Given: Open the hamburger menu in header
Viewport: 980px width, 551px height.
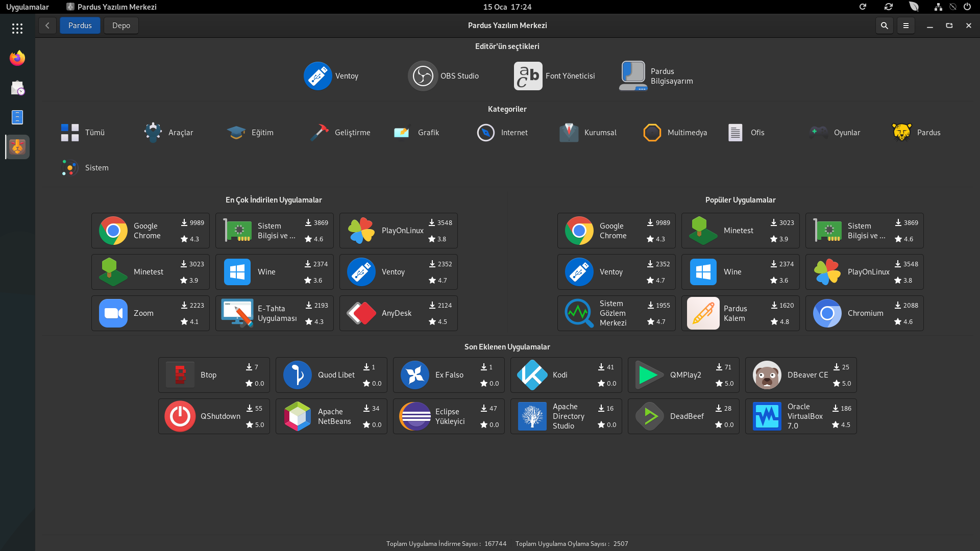Looking at the screenshot, I should [x=906, y=26].
